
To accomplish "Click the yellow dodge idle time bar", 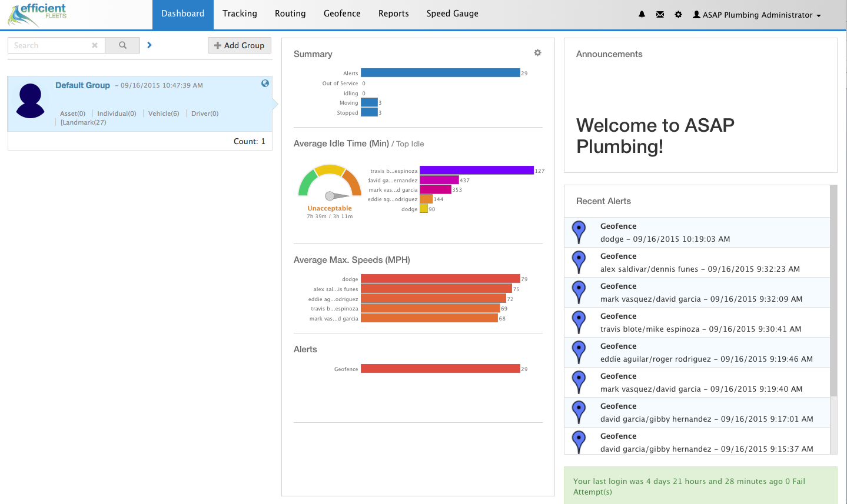I will click(424, 209).
